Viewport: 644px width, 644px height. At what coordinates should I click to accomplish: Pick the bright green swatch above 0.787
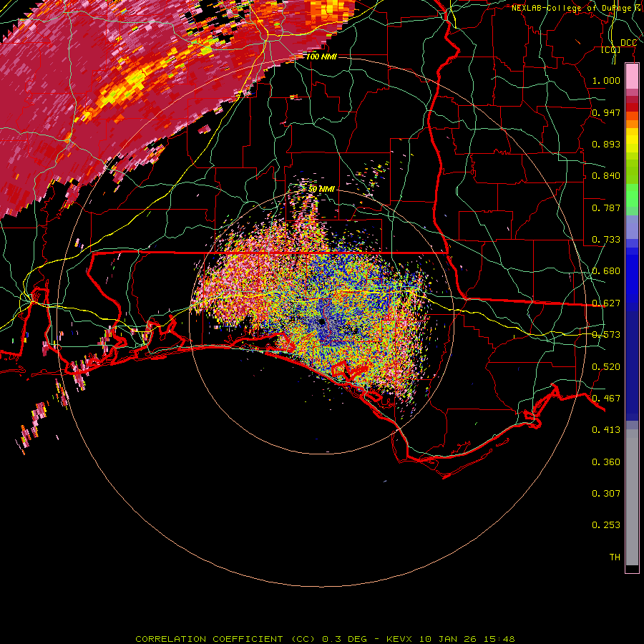(632, 195)
